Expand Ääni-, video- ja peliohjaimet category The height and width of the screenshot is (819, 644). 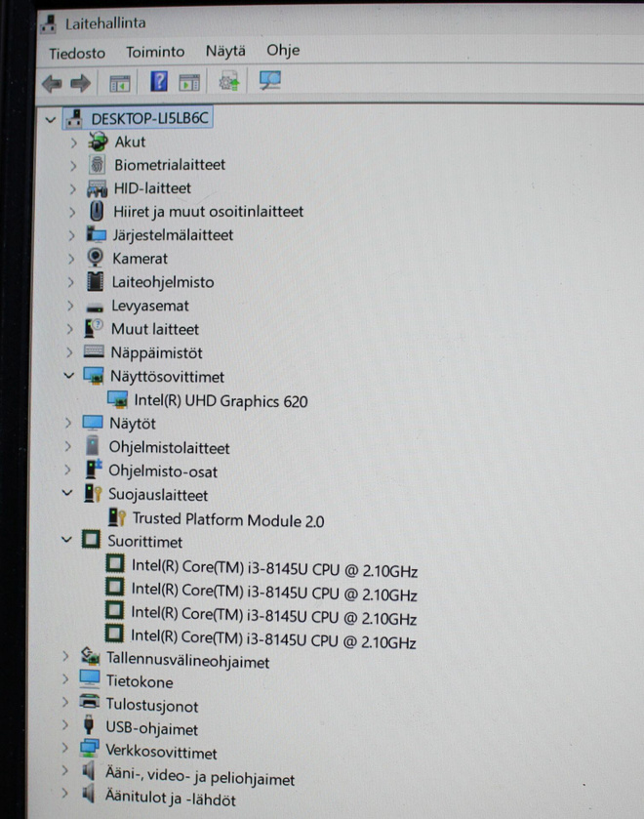pos(64,770)
